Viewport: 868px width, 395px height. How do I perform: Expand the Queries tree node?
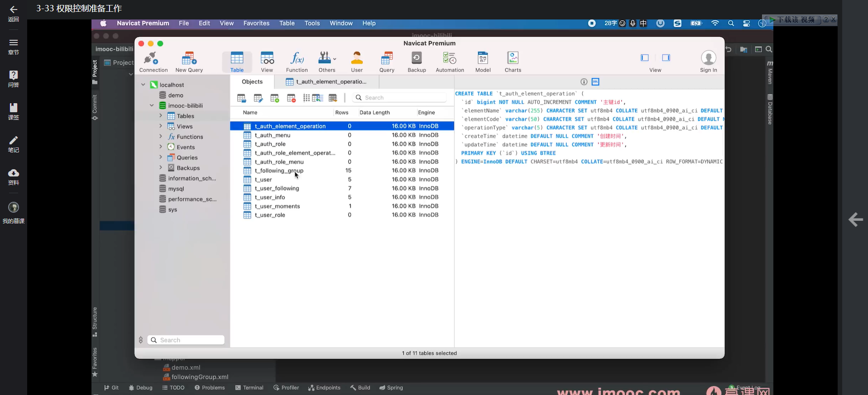(x=160, y=157)
